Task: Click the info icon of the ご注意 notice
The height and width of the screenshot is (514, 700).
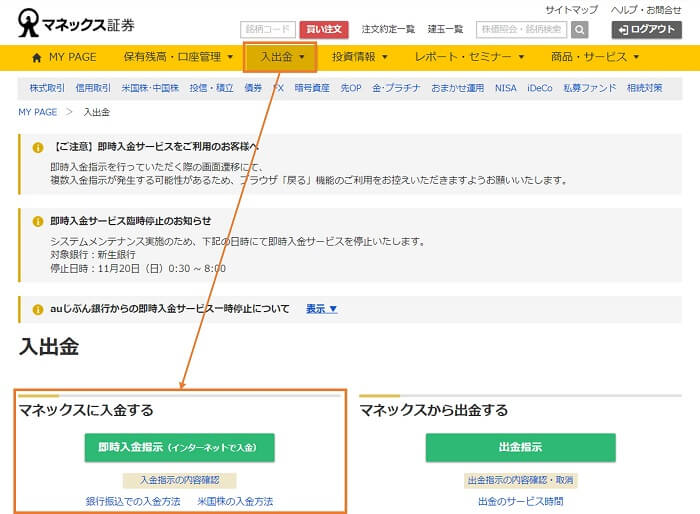Action: 38,147
